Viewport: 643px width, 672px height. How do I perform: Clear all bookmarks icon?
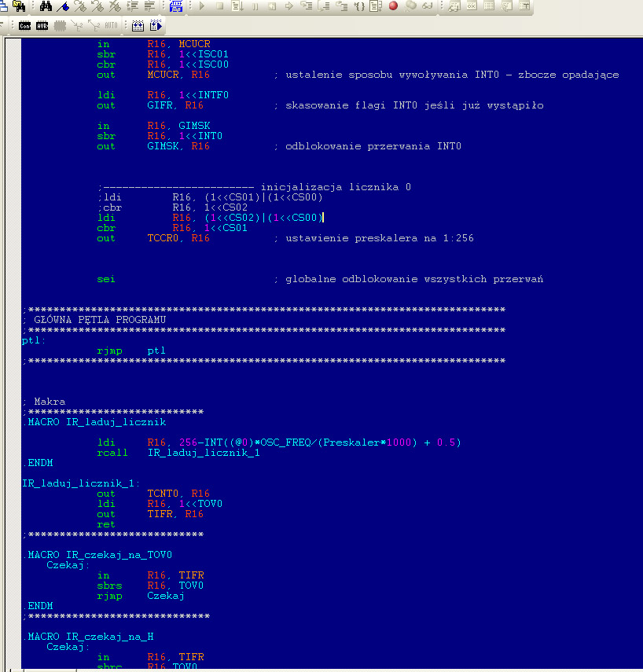[x=115, y=6]
